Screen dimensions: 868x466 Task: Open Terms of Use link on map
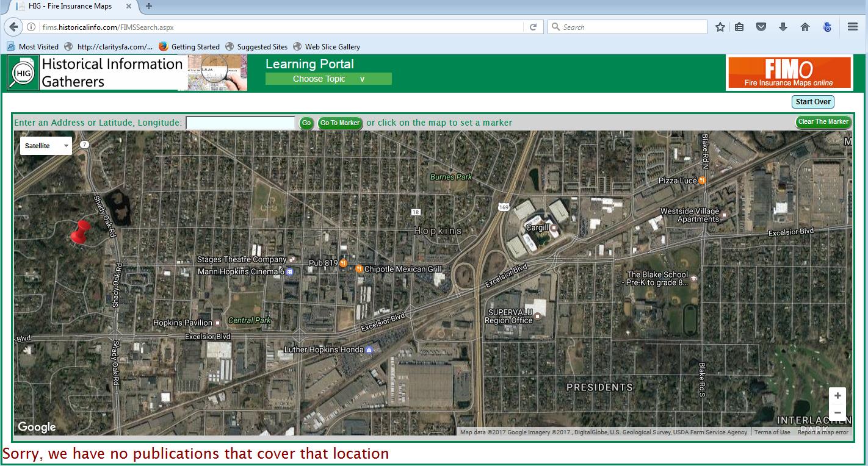(x=772, y=432)
